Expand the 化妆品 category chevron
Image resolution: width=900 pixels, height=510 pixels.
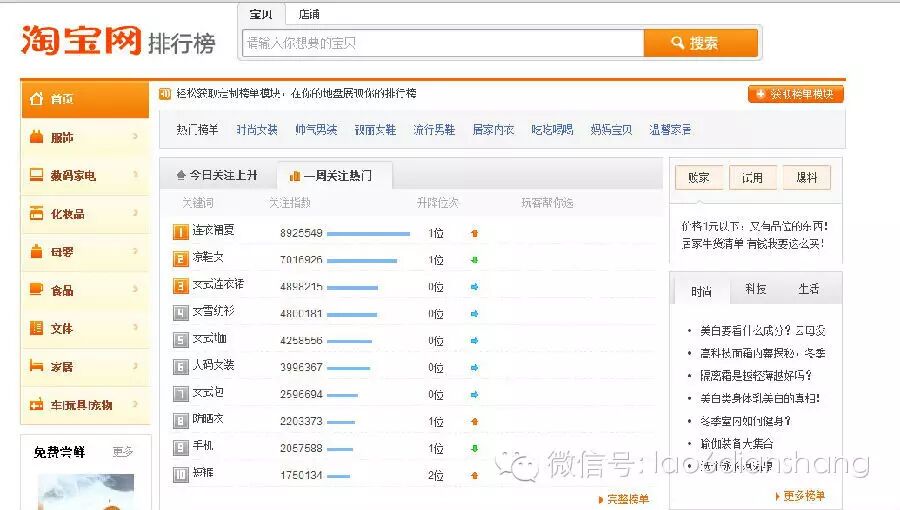[x=135, y=213]
